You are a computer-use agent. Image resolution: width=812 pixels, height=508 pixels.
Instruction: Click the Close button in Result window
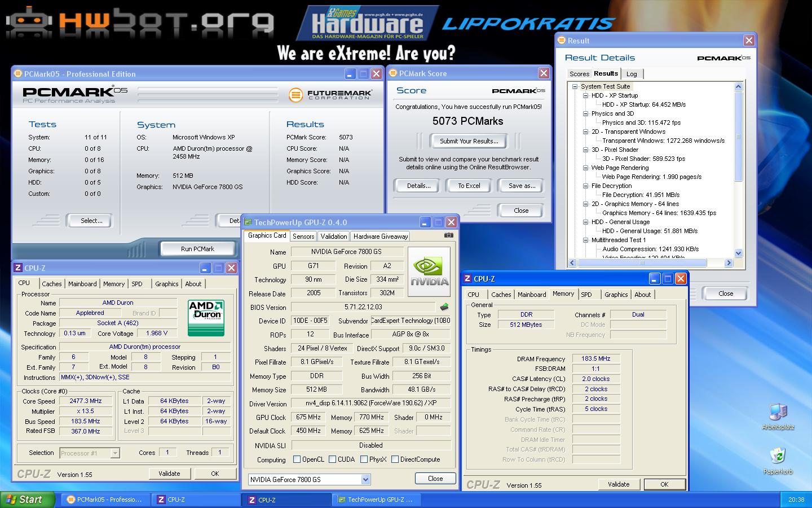click(726, 294)
